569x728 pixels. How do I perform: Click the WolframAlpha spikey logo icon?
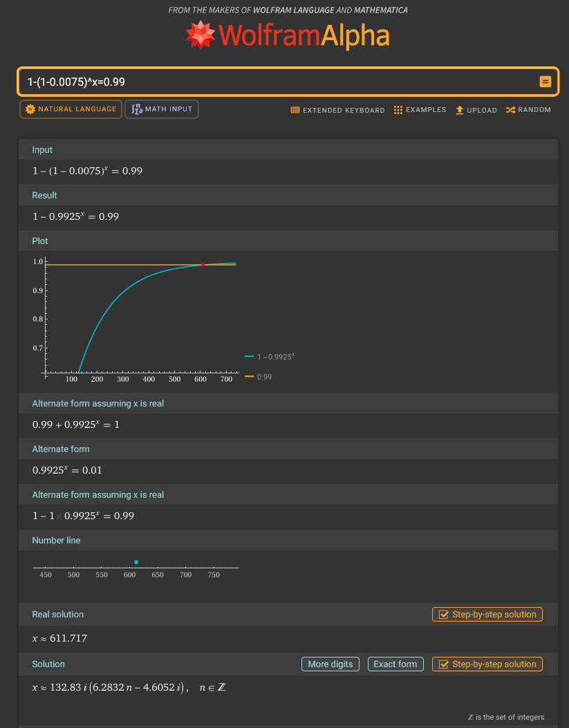pyautogui.click(x=200, y=35)
